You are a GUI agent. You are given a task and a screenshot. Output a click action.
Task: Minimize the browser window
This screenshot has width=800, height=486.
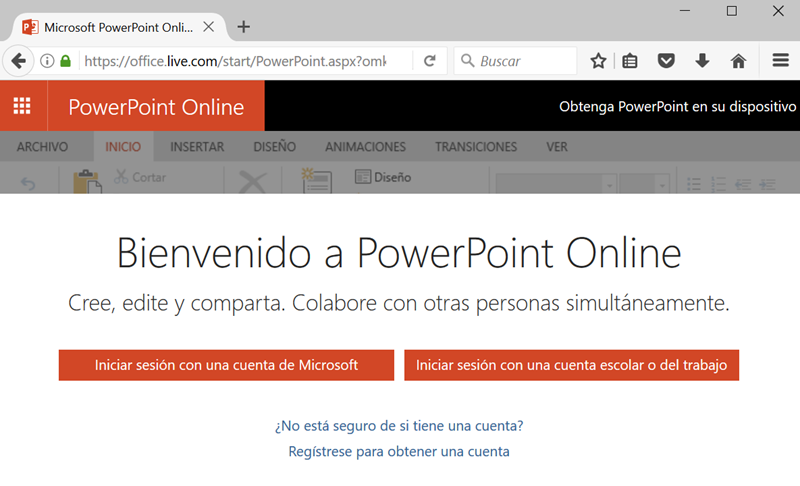click(685, 11)
